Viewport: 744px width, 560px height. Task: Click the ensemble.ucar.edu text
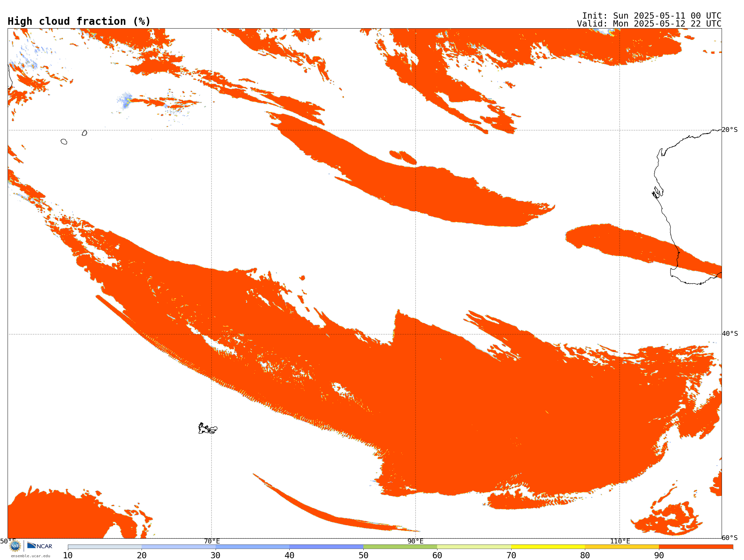point(31,556)
